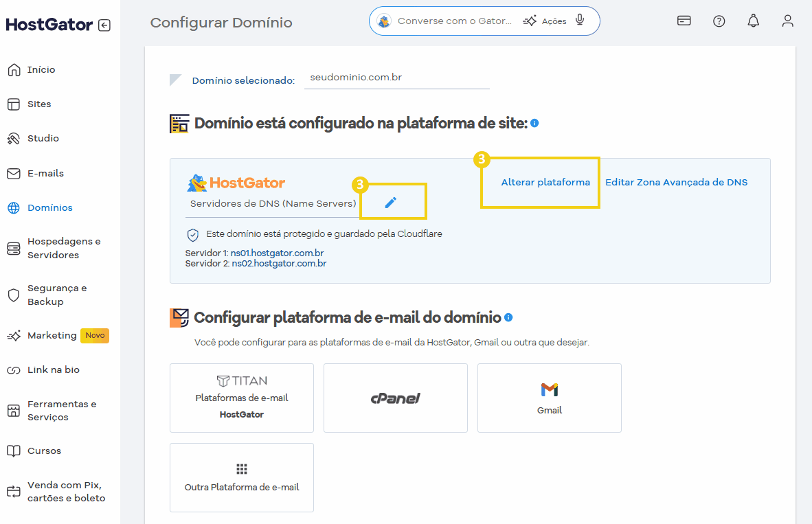
Task: Click the Alterar plataforma link
Action: [x=545, y=183]
